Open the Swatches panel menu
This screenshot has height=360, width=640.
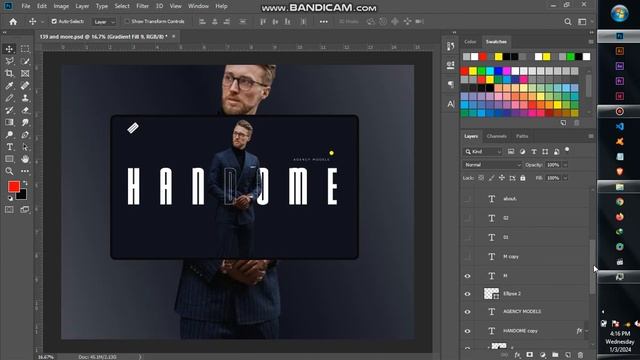pyautogui.click(x=591, y=42)
